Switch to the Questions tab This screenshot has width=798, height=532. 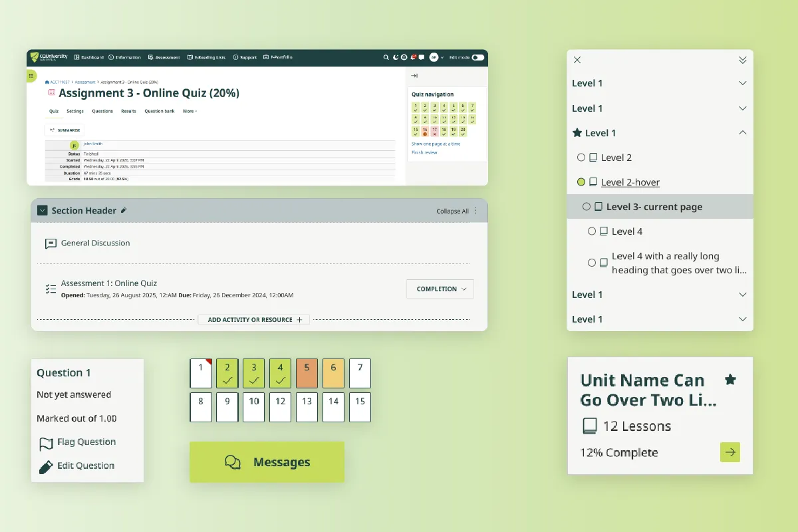click(102, 111)
